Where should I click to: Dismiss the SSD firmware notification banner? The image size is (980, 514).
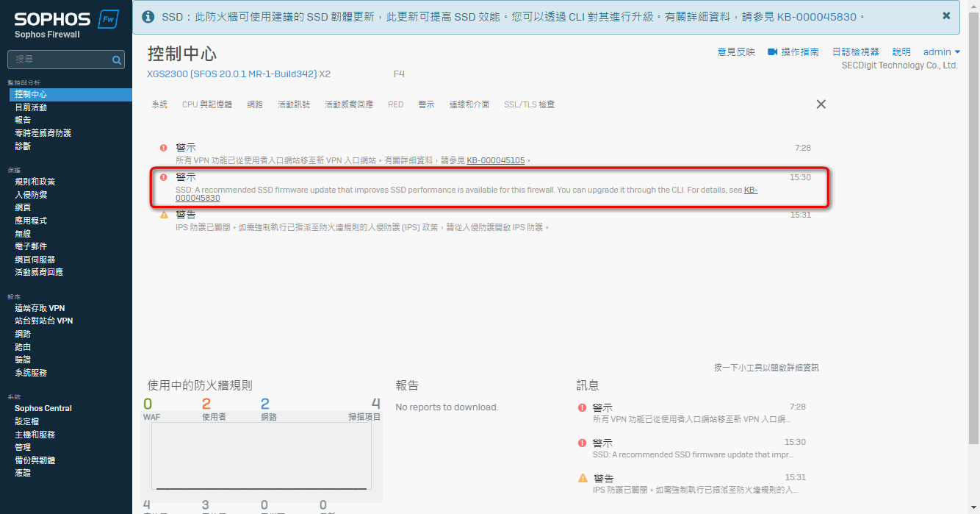tap(946, 15)
